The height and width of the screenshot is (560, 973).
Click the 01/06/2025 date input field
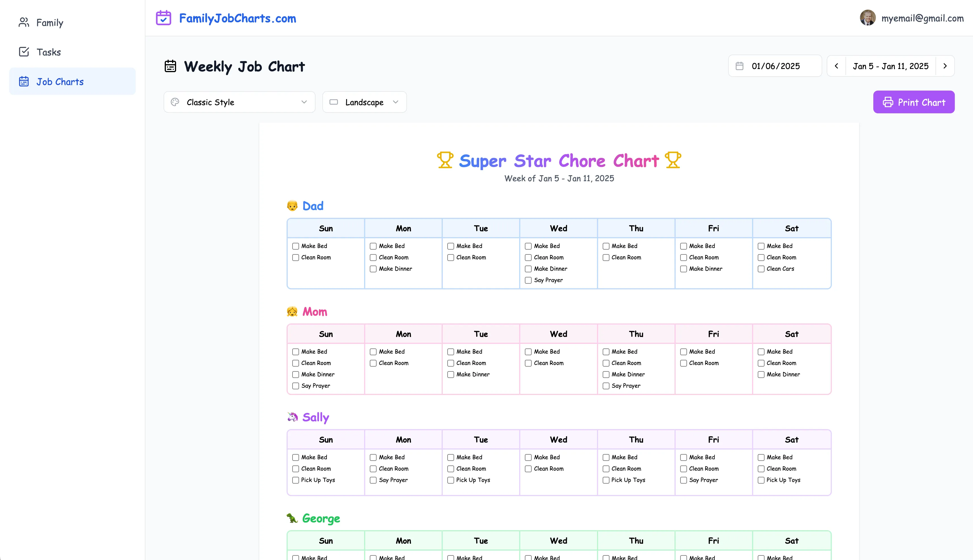(775, 66)
